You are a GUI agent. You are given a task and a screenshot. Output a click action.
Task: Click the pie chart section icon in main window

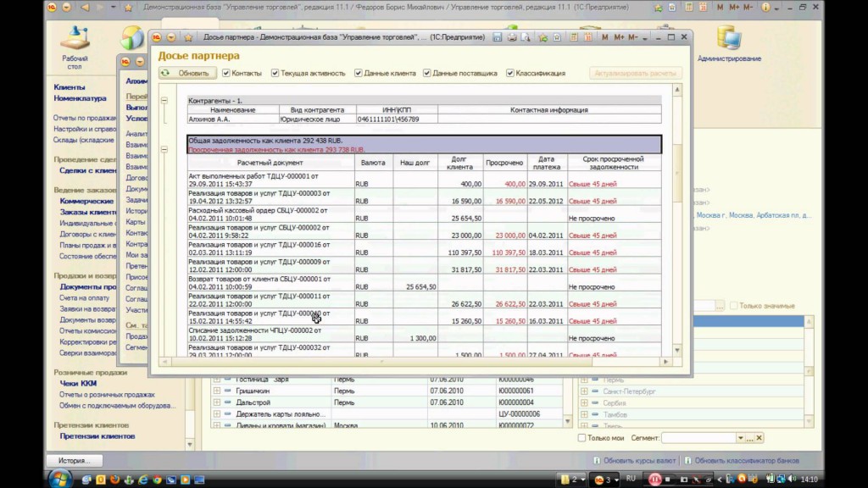click(x=132, y=37)
